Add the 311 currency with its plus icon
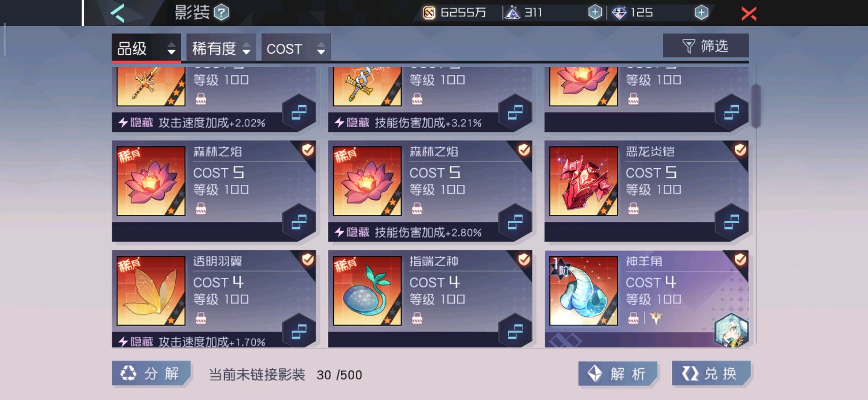This screenshot has height=400, width=868. [x=595, y=12]
